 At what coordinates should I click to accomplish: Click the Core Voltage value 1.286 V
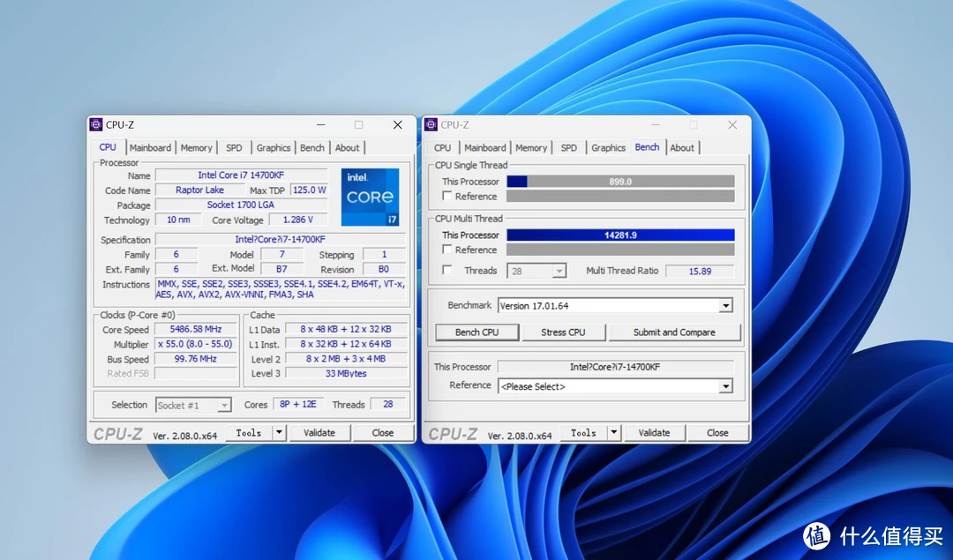298,220
